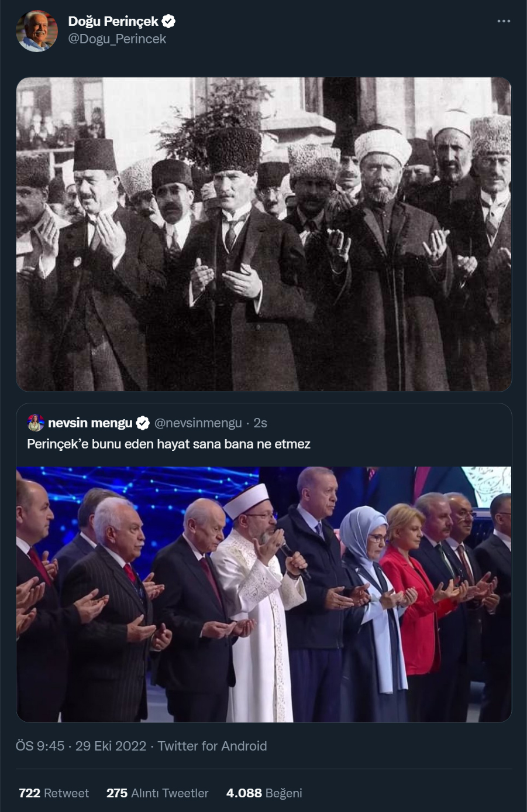Click the ÖS 9:45 tweet time
This screenshot has width=527, height=812.
tap(40, 746)
